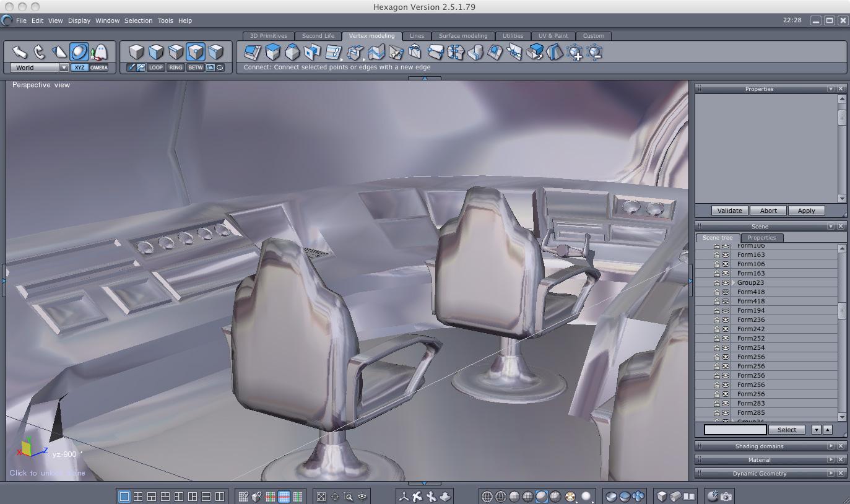Toggle lock icon of Form242
This screenshot has height=504, width=850.
pyautogui.click(x=717, y=329)
